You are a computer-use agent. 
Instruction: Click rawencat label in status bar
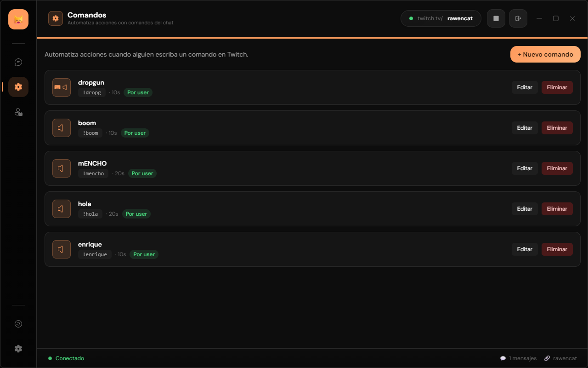click(565, 358)
